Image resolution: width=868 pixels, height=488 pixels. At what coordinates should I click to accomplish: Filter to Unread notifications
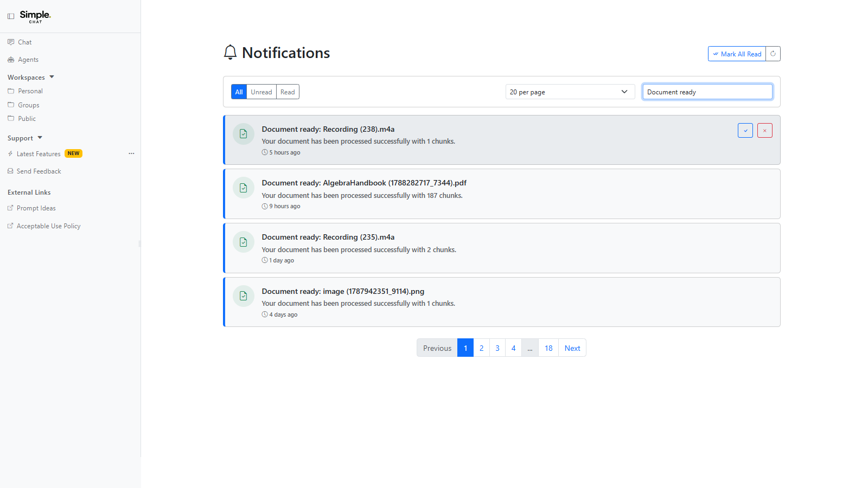coord(261,92)
